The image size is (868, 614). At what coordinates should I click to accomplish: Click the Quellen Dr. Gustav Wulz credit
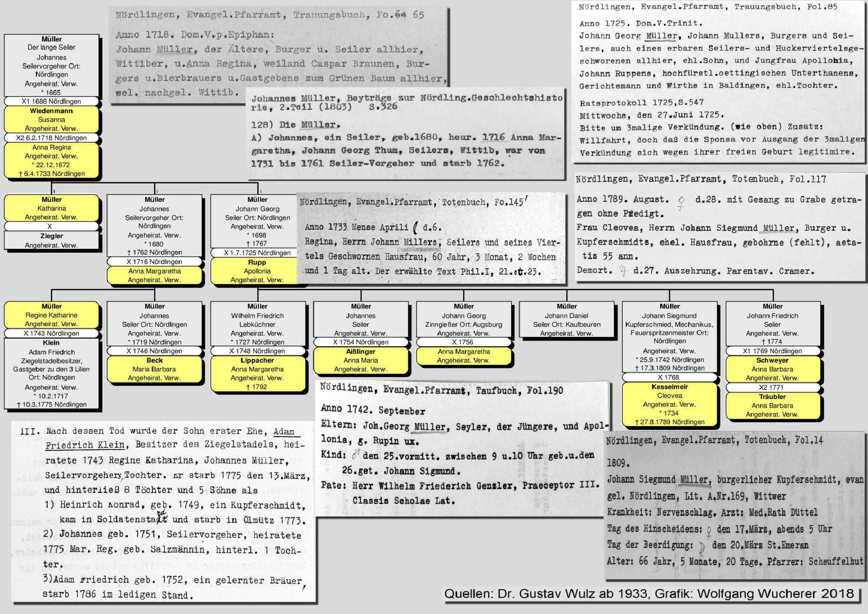tap(649, 594)
